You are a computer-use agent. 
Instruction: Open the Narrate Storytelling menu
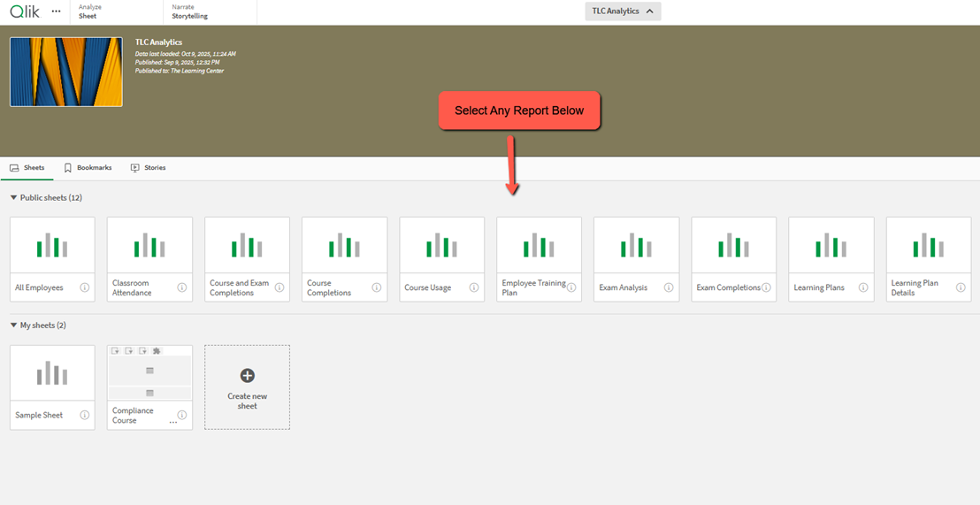tap(189, 11)
